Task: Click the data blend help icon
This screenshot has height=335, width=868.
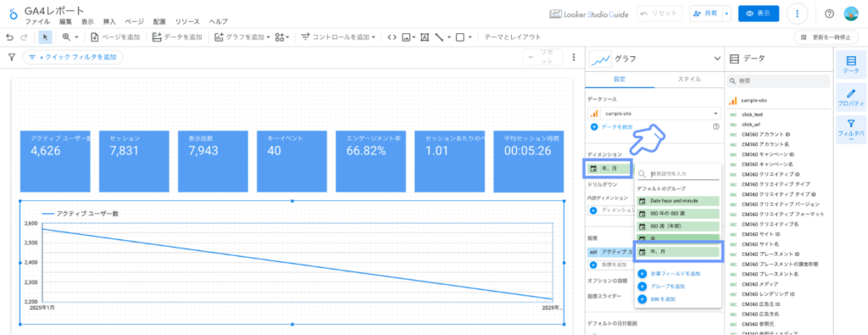Action: [715, 127]
